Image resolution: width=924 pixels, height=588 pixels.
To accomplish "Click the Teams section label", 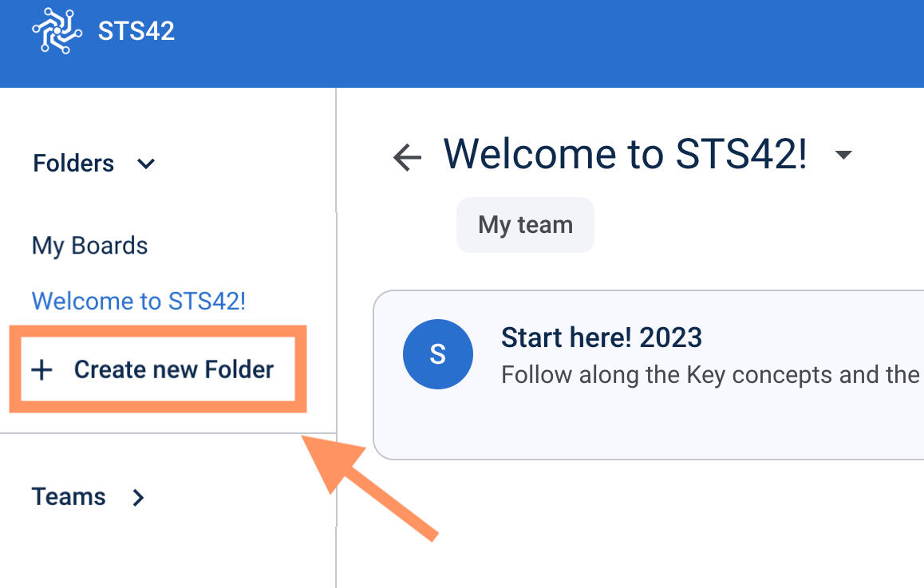I will 69,497.
